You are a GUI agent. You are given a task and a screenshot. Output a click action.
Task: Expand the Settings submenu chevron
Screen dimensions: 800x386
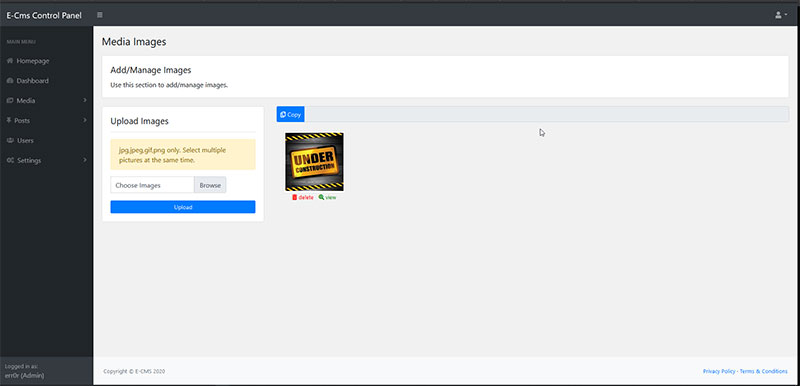point(85,160)
